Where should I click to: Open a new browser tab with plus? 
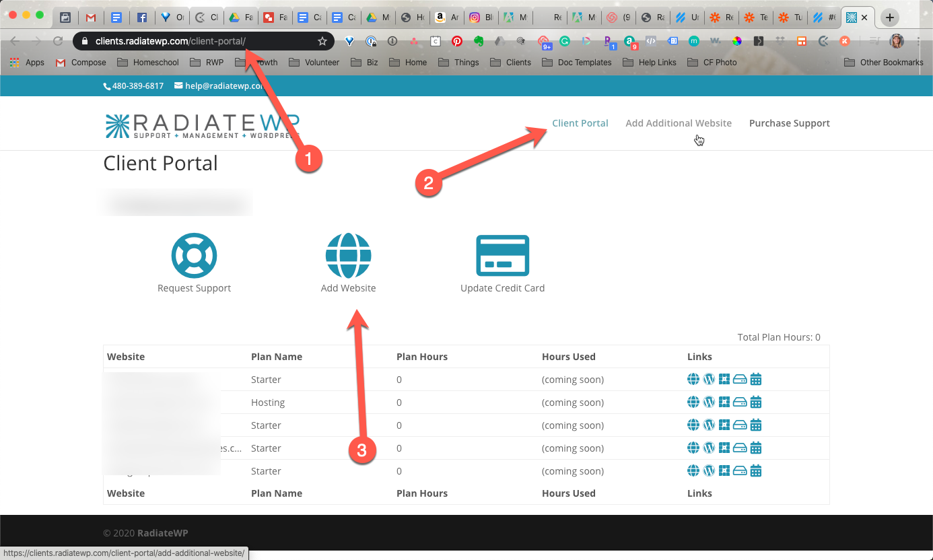890,17
